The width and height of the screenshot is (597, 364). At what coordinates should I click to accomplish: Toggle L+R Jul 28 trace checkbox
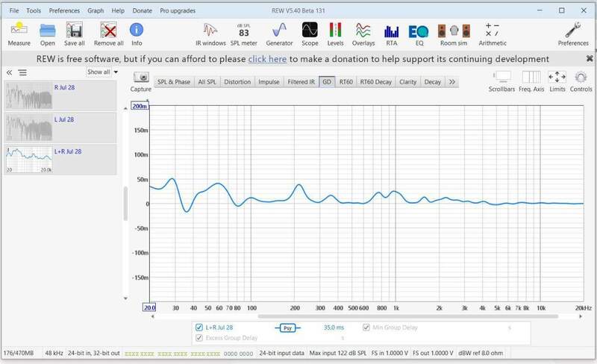tap(199, 327)
